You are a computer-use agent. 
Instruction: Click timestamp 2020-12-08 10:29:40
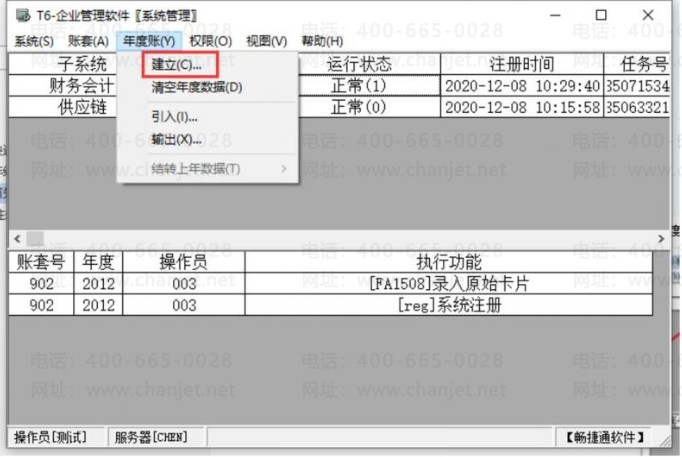pos(522,86)
